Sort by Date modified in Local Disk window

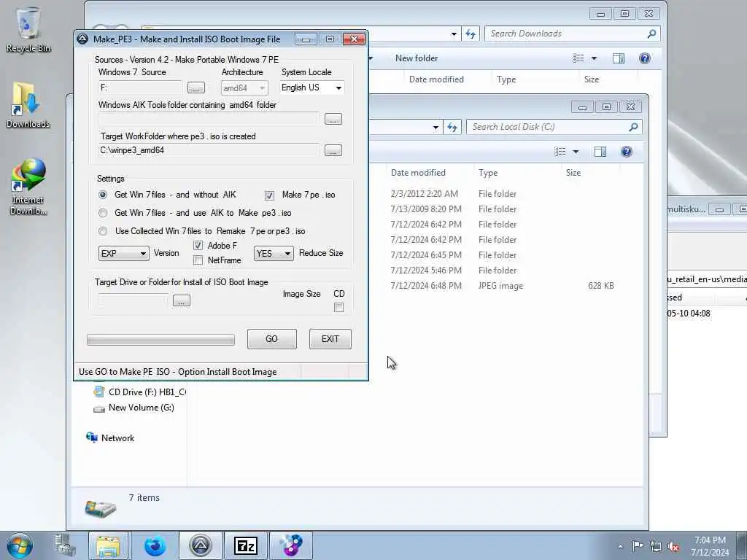click(418, 173)
